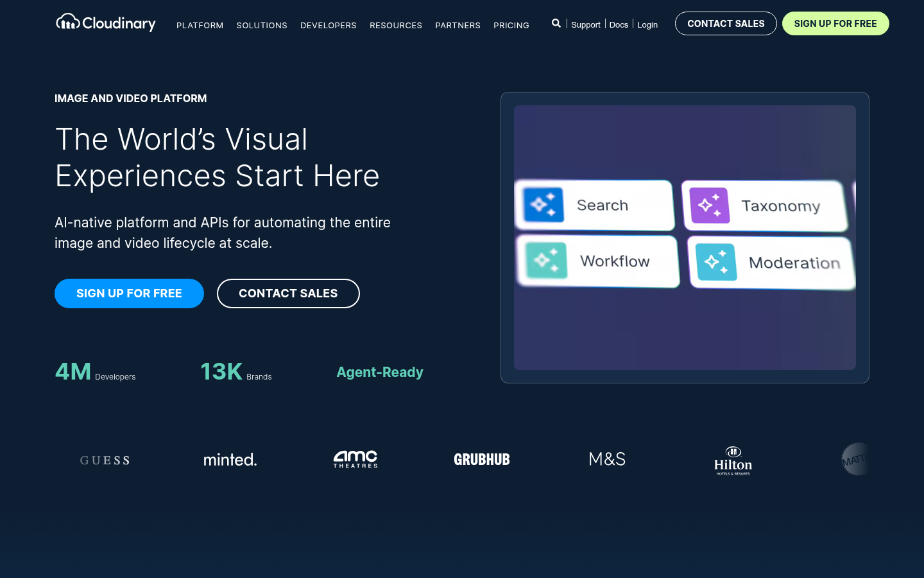Screen dimensions: 924x578
Task: Click the 13K Brands statistic
Action: (x=236, y=372)
